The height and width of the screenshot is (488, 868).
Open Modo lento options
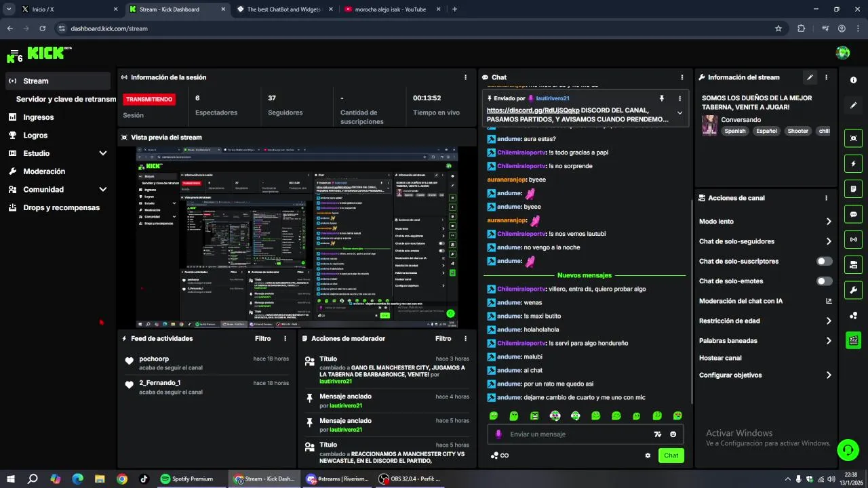point(764,222)
